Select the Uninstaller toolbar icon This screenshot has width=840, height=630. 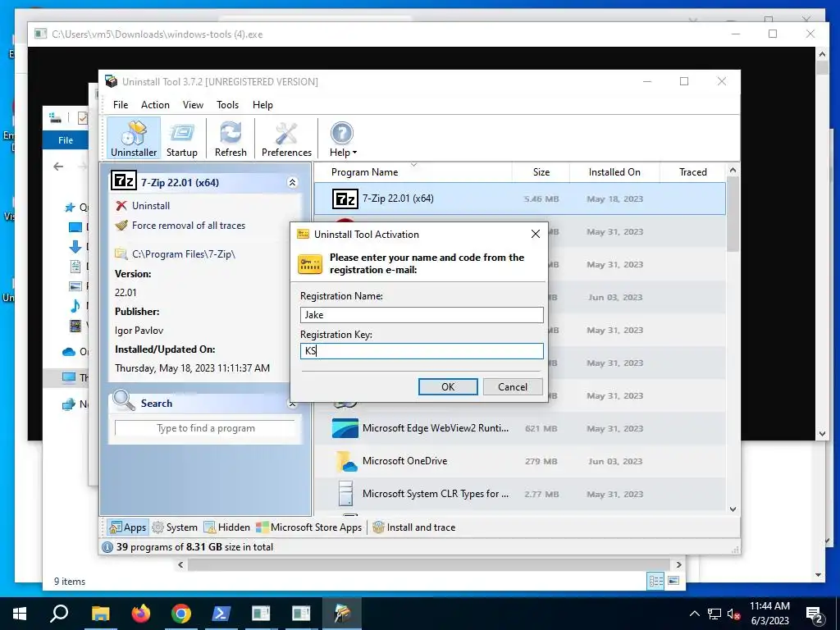pyautogui.click(x=134, y=139)
